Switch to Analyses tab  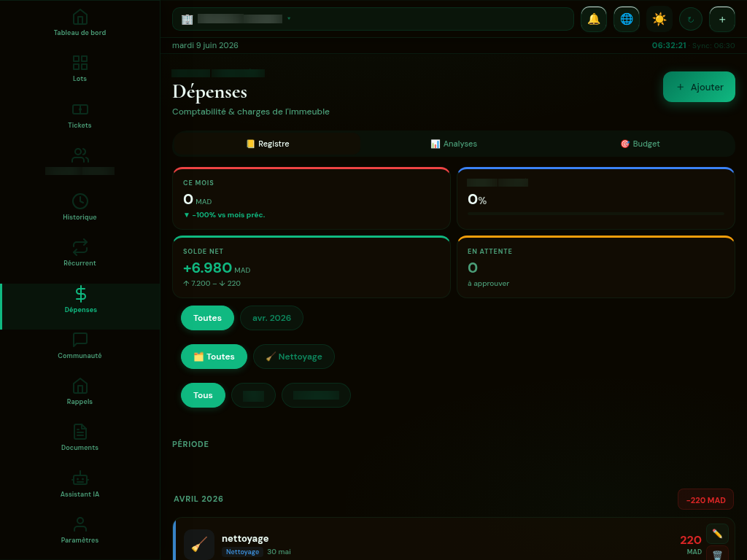(x=454, y=144)
